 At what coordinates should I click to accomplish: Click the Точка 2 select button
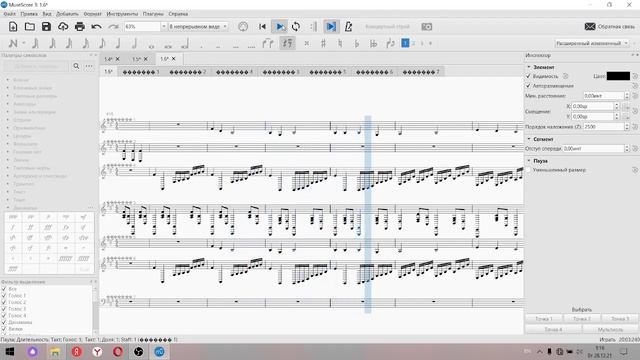[582, 318]
